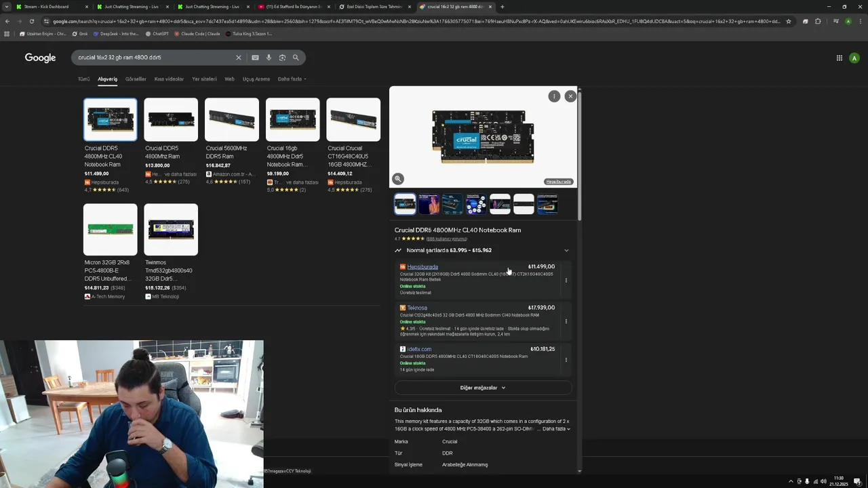Expand description with Daha fazla
The height and width of the screenshot is (488, 868).
[x=556, y=428]
